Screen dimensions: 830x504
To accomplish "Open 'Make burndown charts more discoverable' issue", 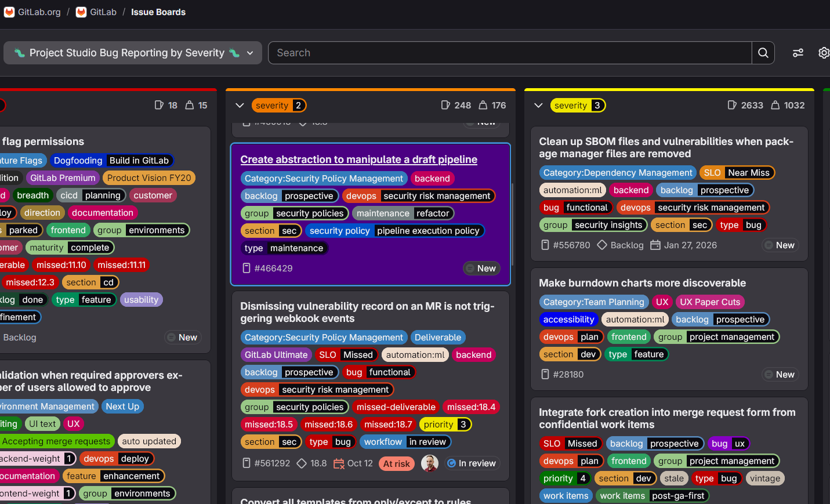I will tap(643, 283).
